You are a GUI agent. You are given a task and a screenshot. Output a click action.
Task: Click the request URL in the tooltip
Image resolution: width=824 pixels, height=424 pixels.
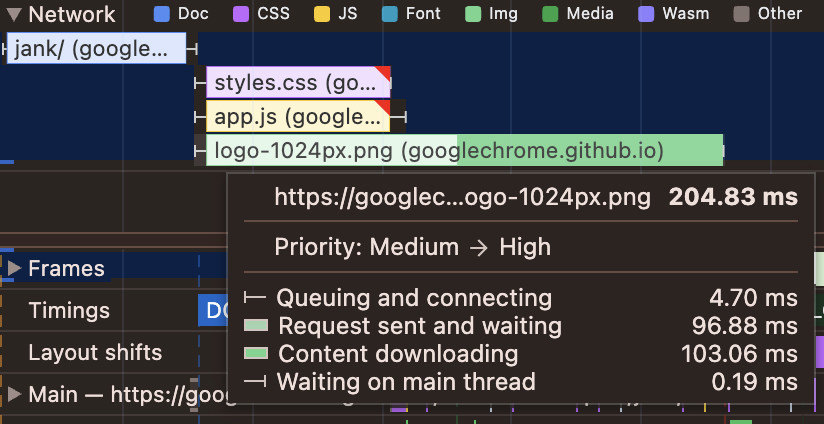[x=462, y=197]
